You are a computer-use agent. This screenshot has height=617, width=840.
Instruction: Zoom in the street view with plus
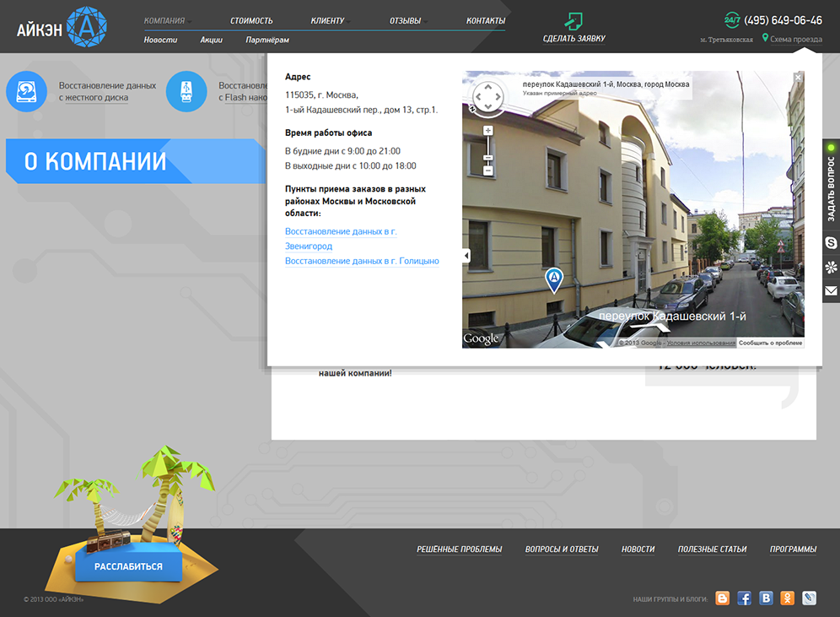(487, 130)
